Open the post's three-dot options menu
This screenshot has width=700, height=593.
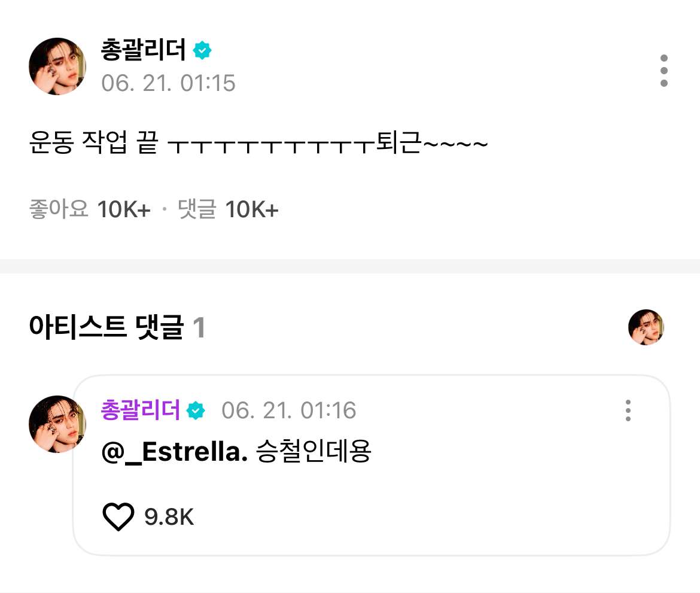[x=664, y=71]
